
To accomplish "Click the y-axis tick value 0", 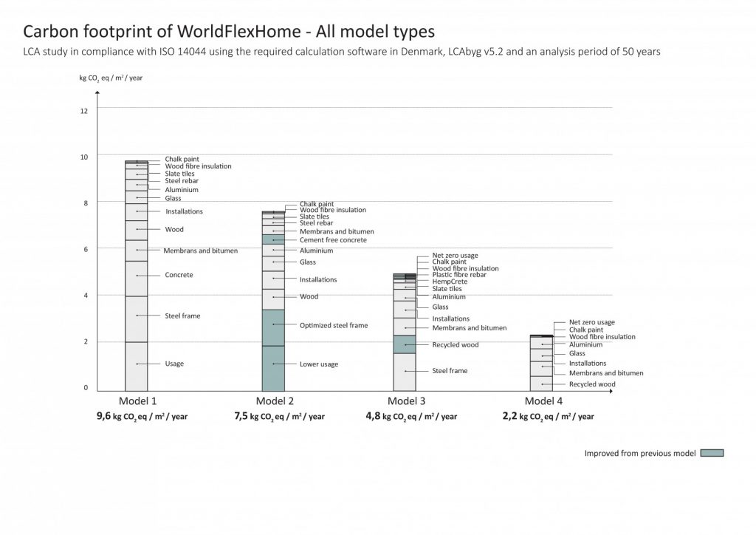I will [x=86, y=387].
